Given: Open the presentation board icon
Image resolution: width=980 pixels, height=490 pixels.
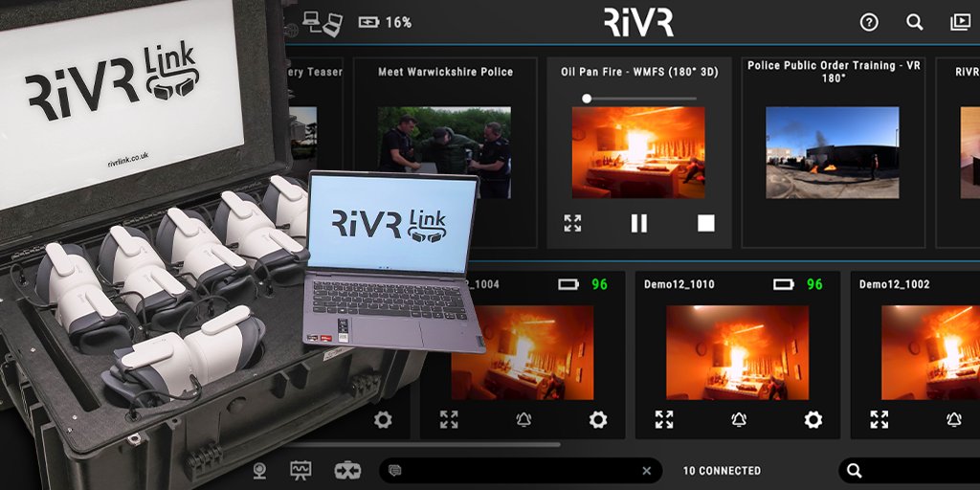Looking at the screenshot, I should click(x=301, y=471).
